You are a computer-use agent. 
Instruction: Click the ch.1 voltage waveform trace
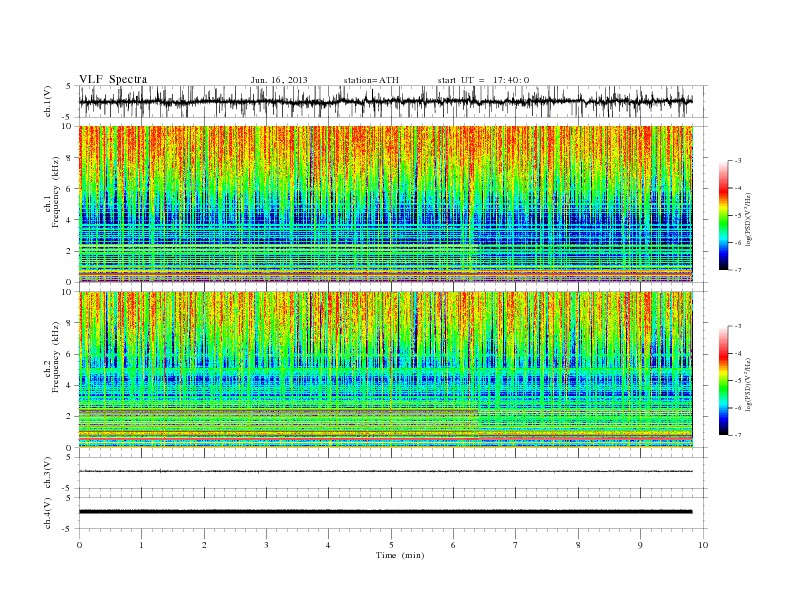(x=386, y=101)
